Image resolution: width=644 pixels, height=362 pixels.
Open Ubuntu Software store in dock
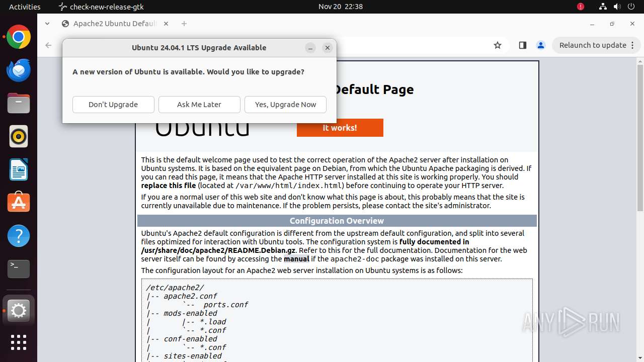(x=19, y=203)
